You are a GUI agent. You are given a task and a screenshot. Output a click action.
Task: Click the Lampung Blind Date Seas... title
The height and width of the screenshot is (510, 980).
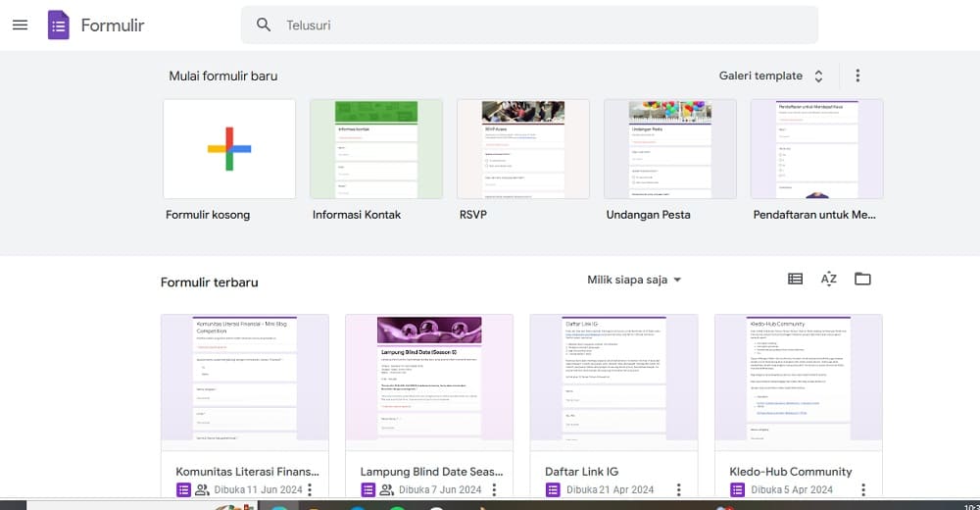coord(432,472)
